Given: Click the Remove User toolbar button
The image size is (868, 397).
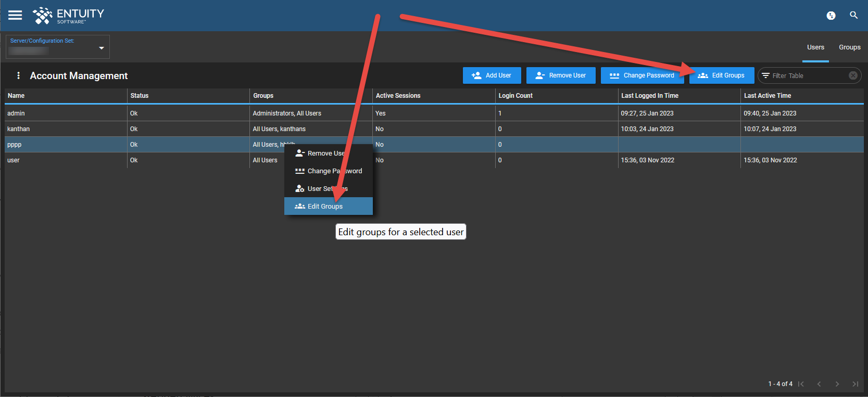Looking at the screenshot, I should (561, 75).
